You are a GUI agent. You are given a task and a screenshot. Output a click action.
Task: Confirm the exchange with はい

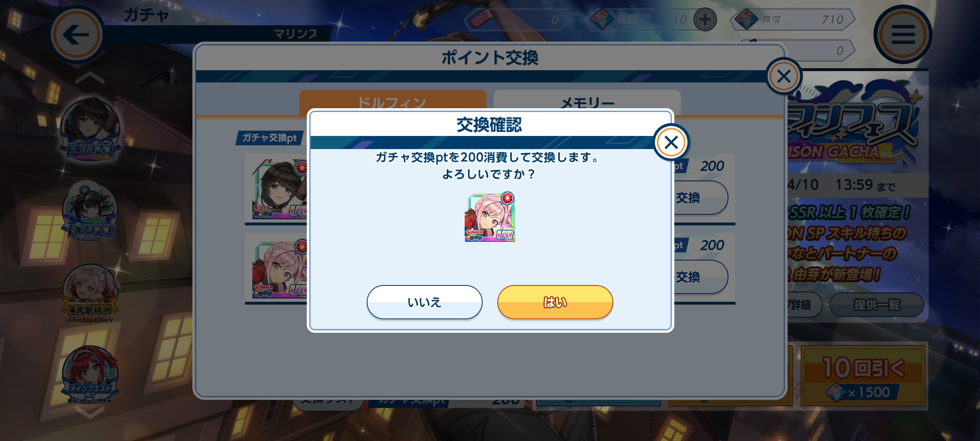click(555, 302)
